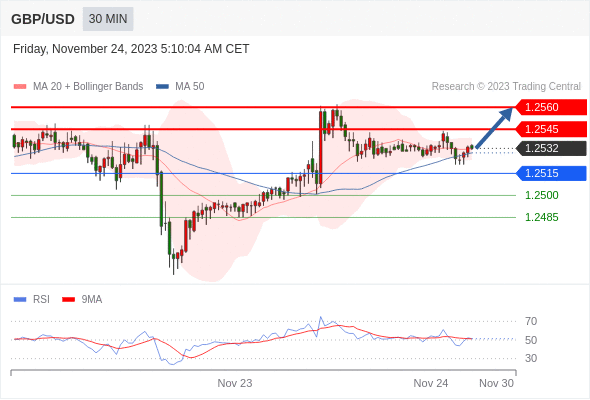590x400 pixels.
Task: Click the RSI 50 level label
Action: [531, 340]
